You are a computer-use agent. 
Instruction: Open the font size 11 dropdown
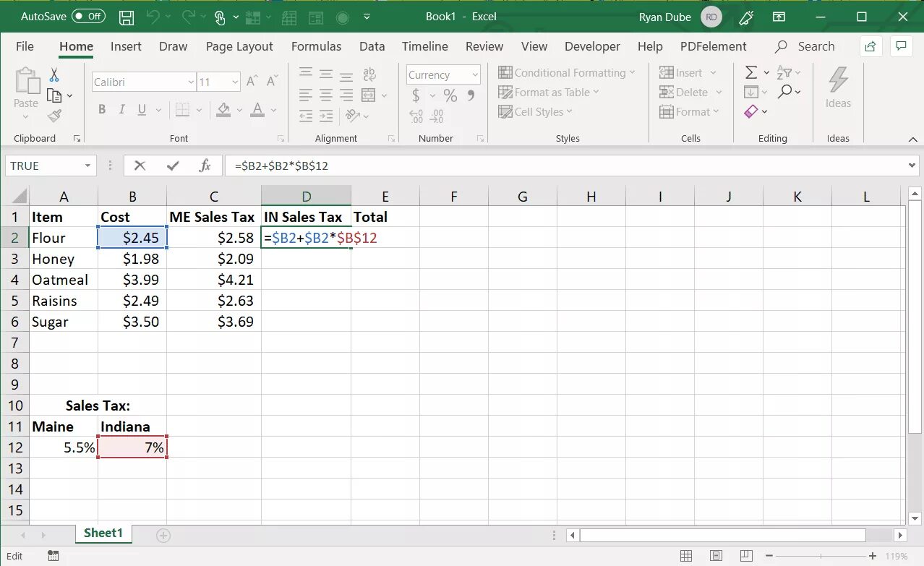(x=235, y=82)
